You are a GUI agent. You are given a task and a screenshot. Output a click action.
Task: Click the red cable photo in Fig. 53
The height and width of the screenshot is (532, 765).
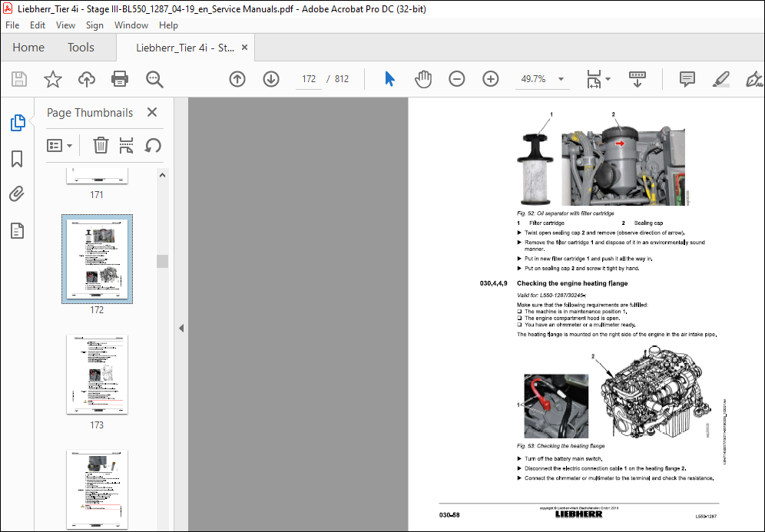click(556, 406)
